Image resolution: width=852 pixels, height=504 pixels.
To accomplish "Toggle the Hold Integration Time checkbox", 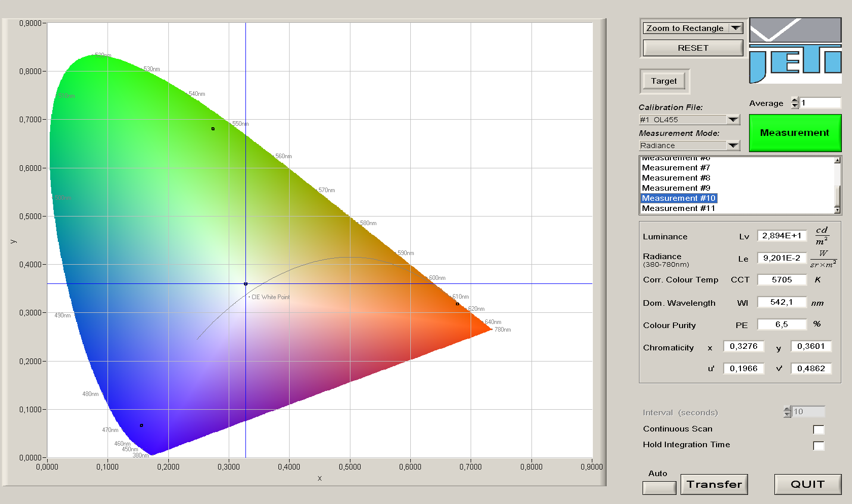I will (x=818, y=446).
